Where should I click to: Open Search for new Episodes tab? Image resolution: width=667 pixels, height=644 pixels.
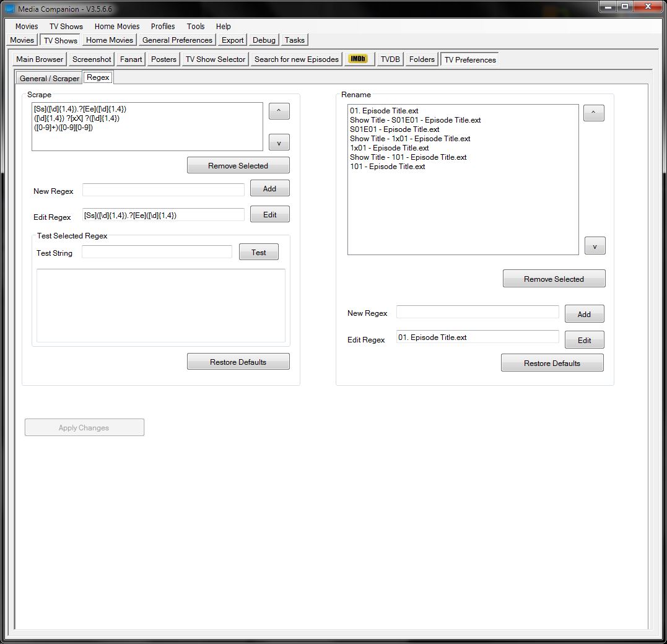click(x=297, y=59)
